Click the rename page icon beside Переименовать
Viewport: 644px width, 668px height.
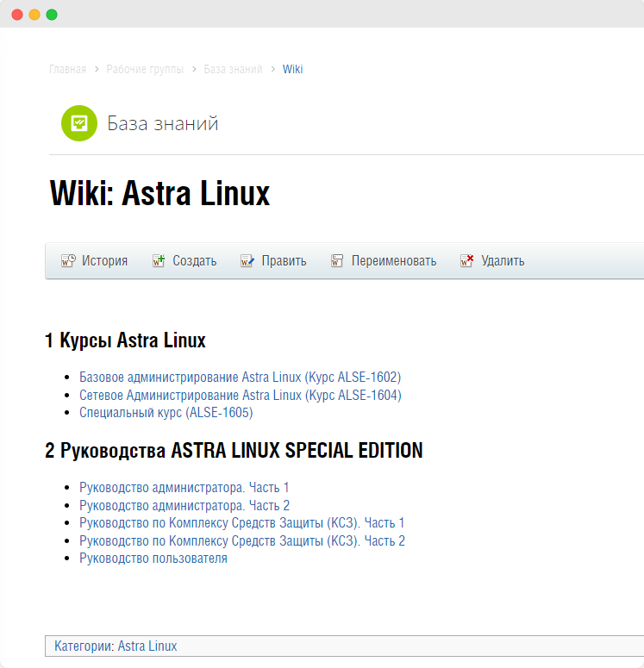point(337,260)
